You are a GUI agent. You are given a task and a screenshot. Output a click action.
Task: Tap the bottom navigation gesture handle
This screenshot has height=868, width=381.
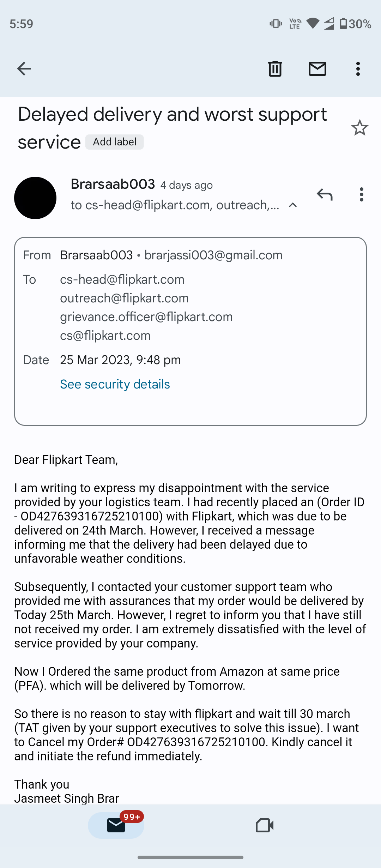click(190, 857)
